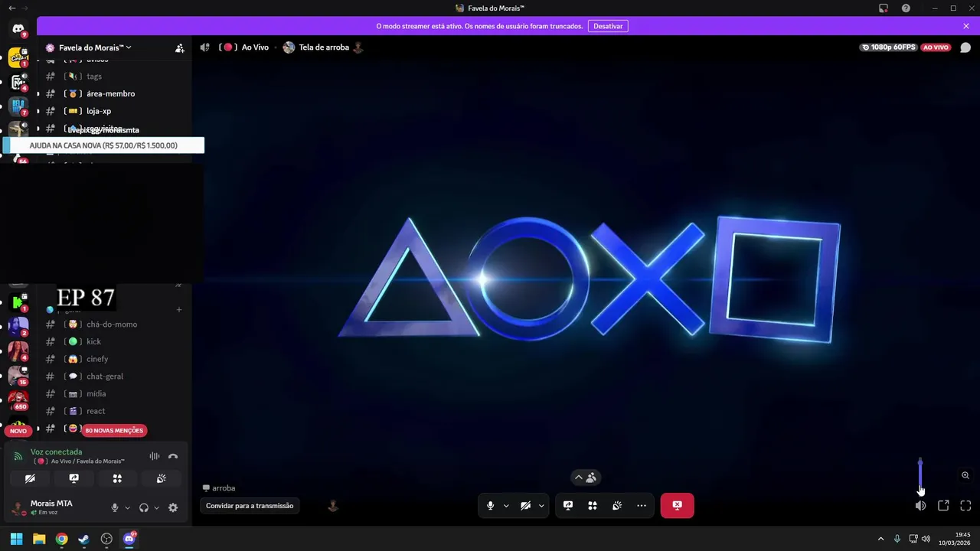Toggle camera in voice connected panel
This screenshot has height=551, width=980.
(x=30, y=478)
